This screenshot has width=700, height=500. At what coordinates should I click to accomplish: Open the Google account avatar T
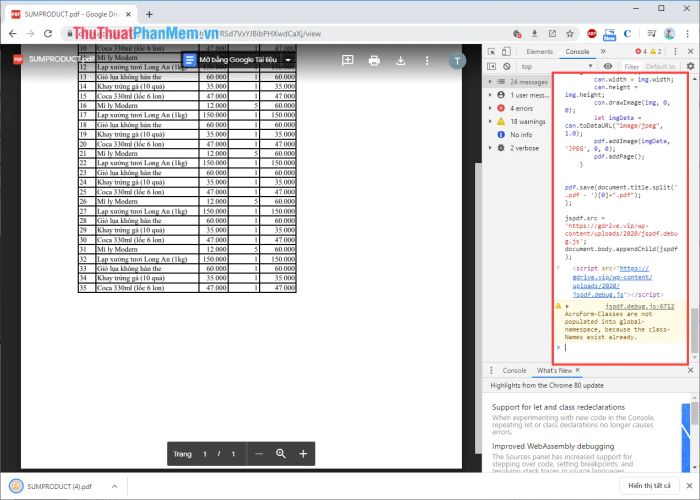click(457, 61)
